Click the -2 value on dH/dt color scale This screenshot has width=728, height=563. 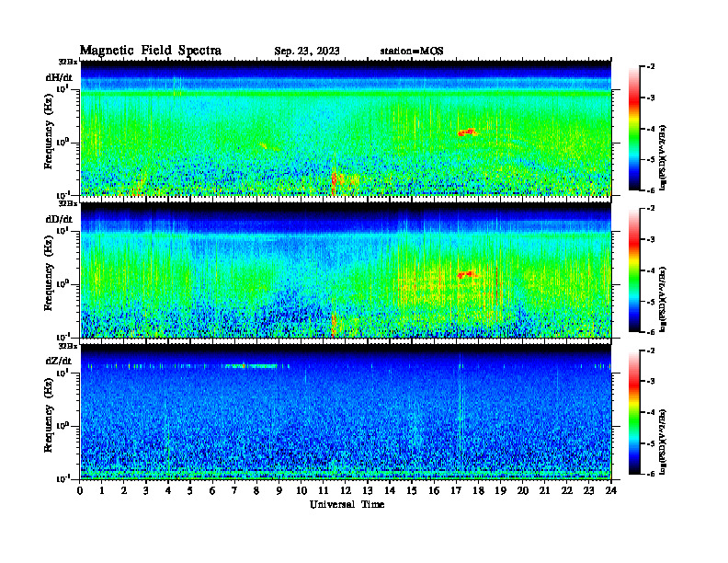click(651, 67)
